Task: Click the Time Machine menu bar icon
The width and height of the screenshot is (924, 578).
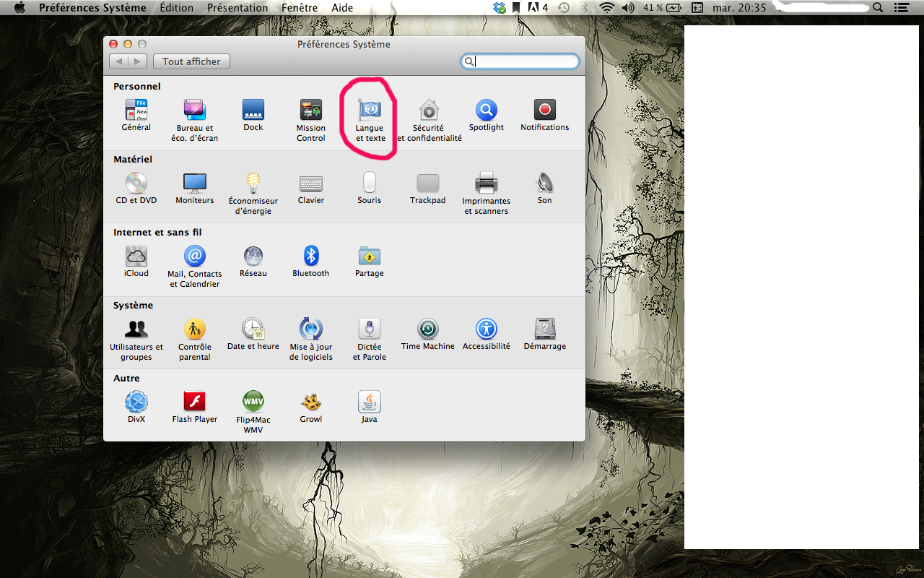Action: (564, 8)
